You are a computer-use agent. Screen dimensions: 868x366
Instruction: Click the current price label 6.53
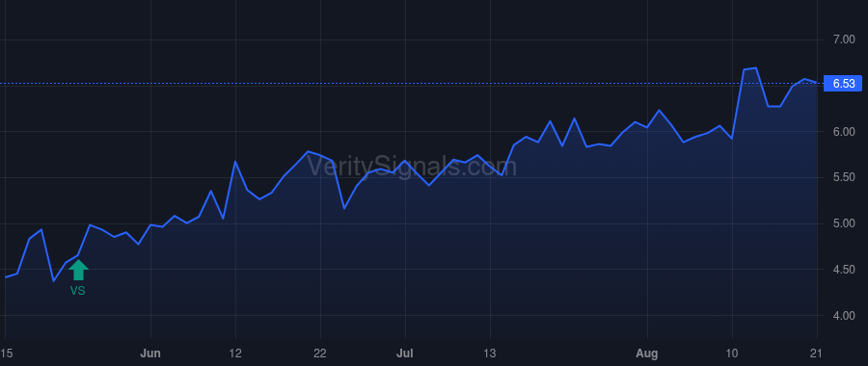point(843,84)
